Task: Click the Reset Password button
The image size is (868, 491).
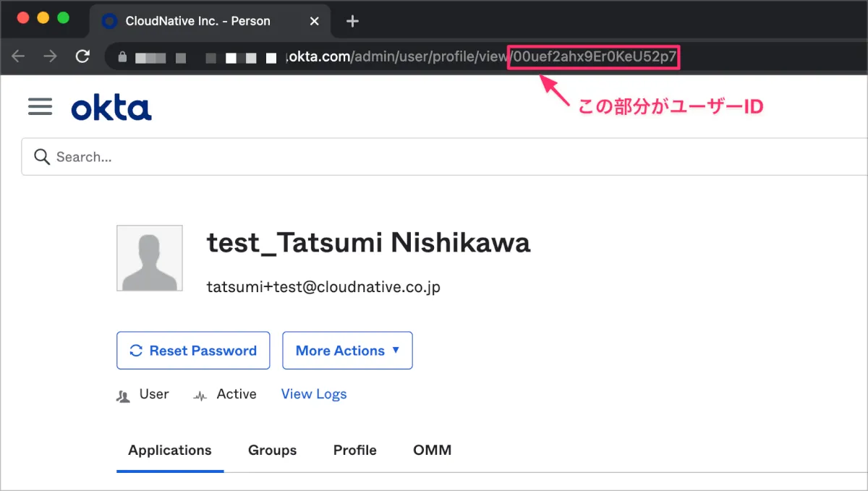Action: pos(193,351)
